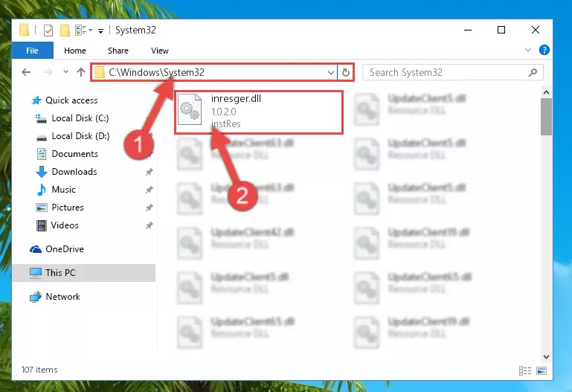The image size is (572, 392).
Task: Open Pictures in the sidebar
Action: click(68, 208)
